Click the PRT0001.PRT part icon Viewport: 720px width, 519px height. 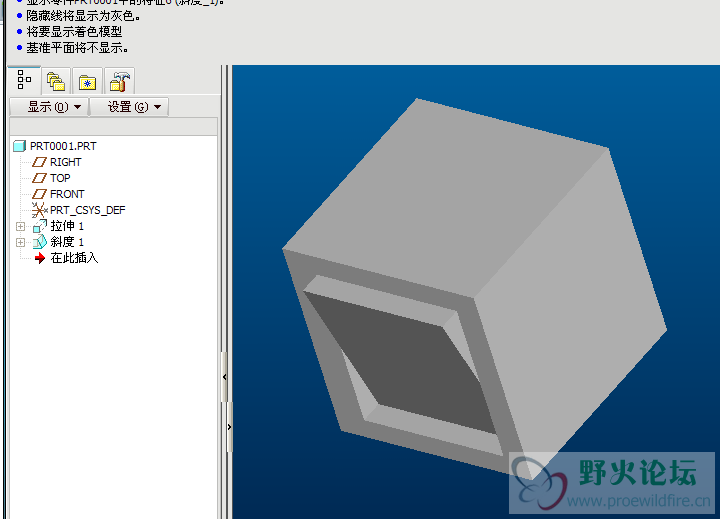19,146
